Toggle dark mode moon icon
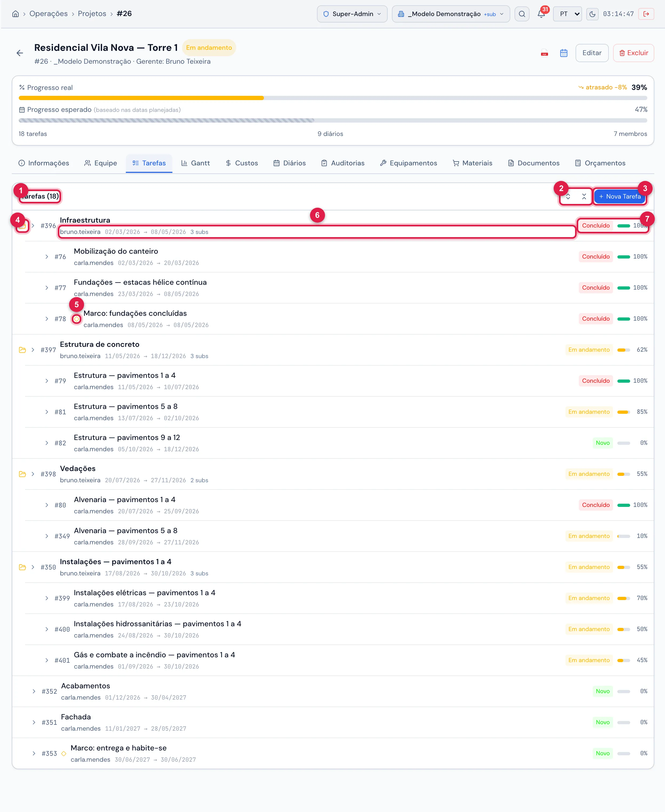The image size is (665, 812). (592, 14)
